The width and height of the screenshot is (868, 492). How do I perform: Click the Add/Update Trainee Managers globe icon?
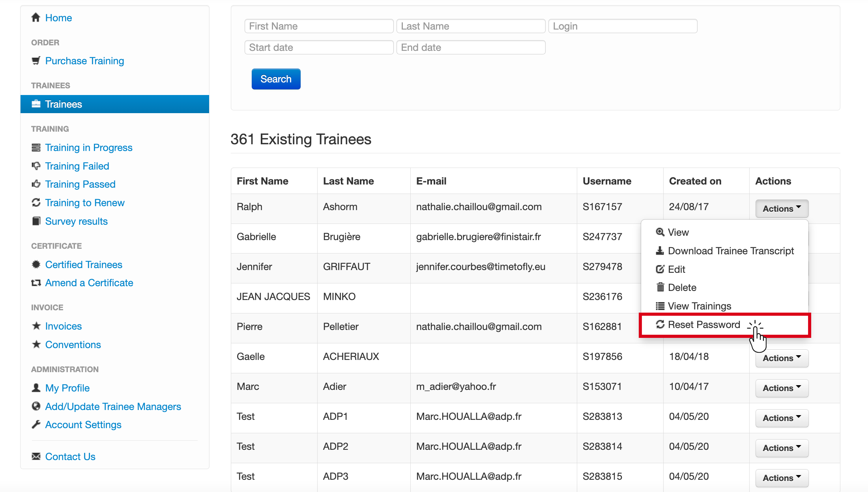[36, 406]
